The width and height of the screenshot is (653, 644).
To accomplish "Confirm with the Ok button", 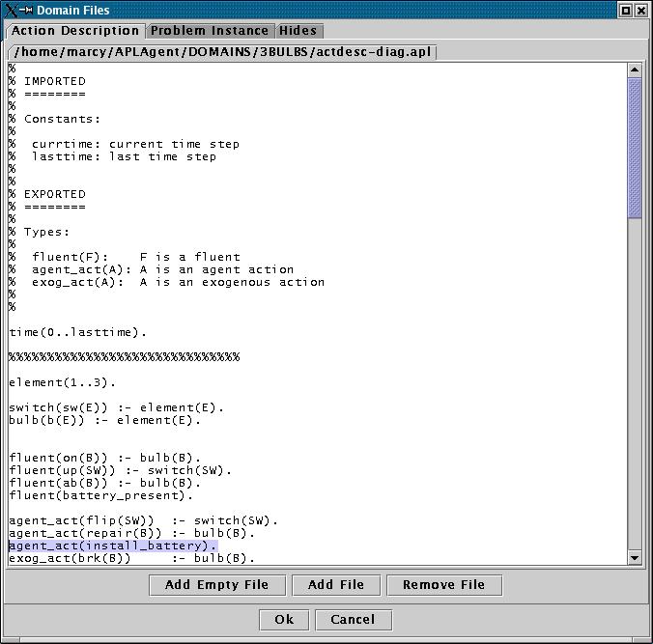I will tap(284, 620).
